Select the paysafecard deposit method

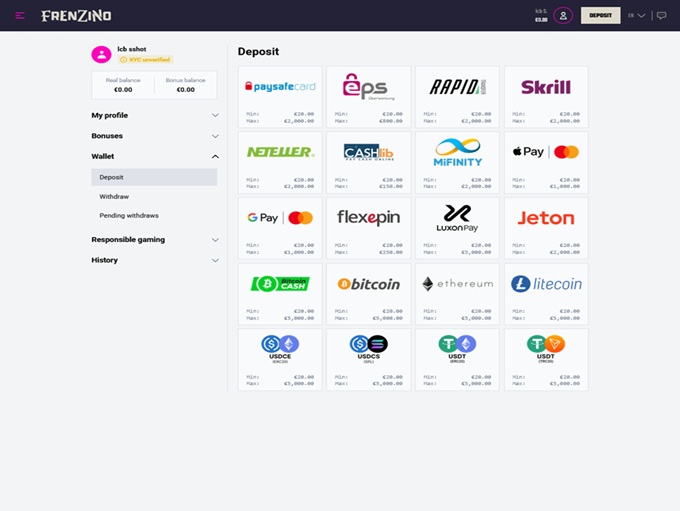(x=281, y=87)
